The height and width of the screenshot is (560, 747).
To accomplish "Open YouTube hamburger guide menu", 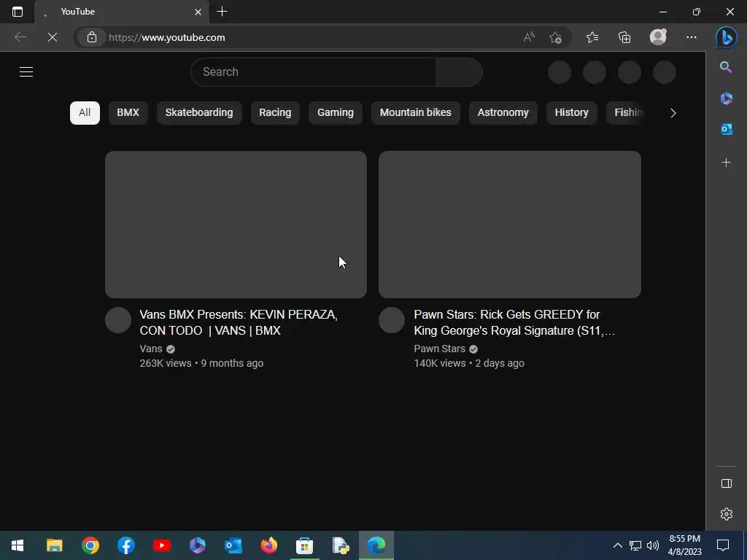I will click(26, 72).
